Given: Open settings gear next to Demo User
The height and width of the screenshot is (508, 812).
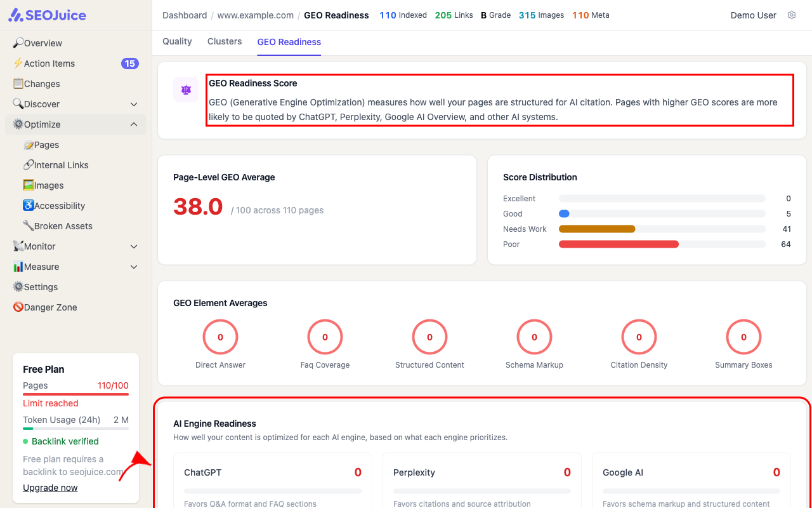Looking at the screenshot, I should 792,15.
